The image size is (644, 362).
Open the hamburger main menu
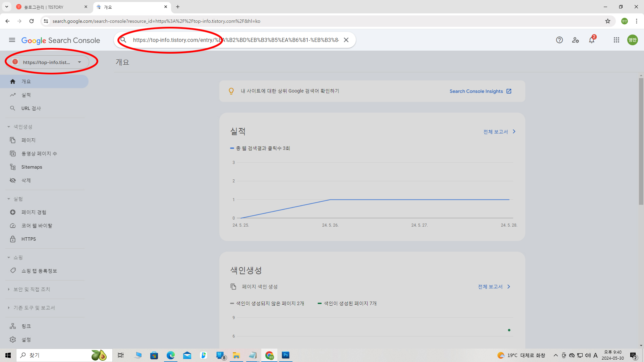click(12, 40)
